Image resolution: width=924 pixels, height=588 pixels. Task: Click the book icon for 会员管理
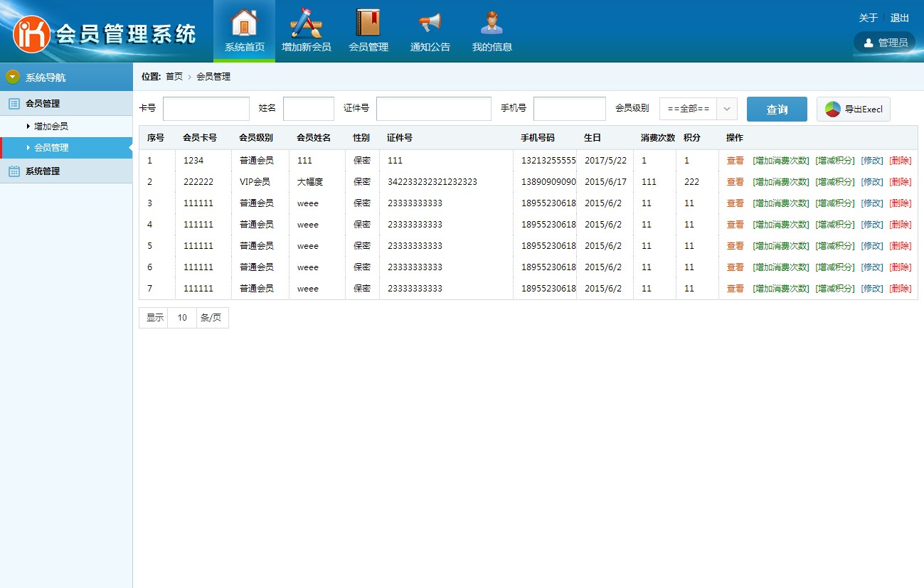click(x=368, y=23)
